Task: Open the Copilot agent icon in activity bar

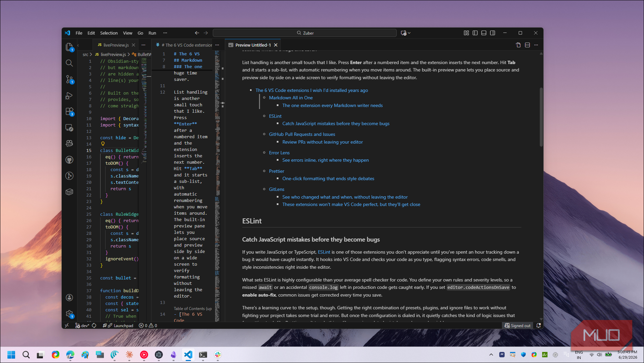Action: (x=69, y=144)
